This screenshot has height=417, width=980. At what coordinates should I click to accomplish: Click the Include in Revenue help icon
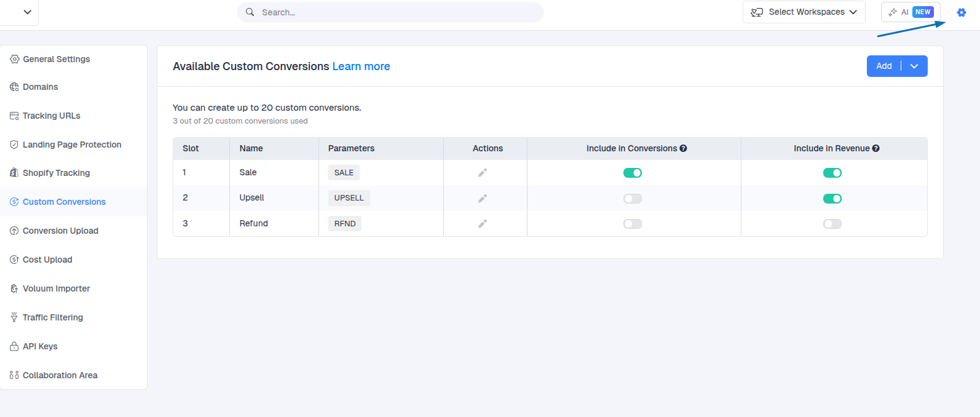coord(875,148)
